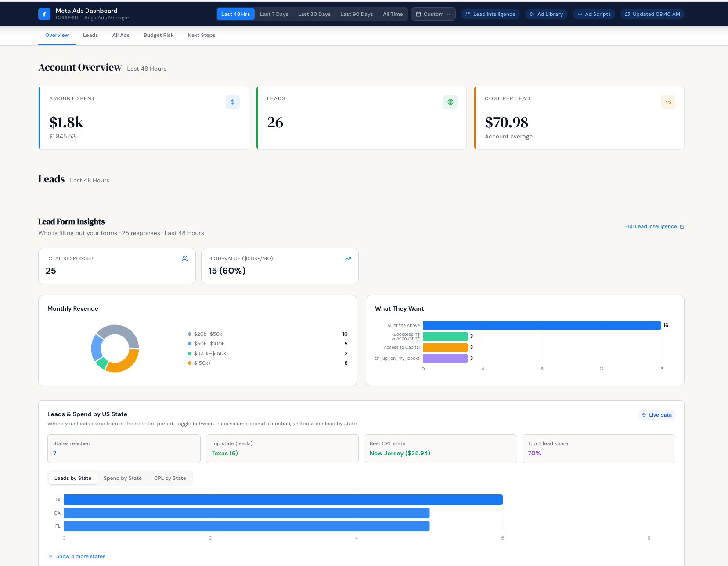Open the Budget Risk tab

159,35
